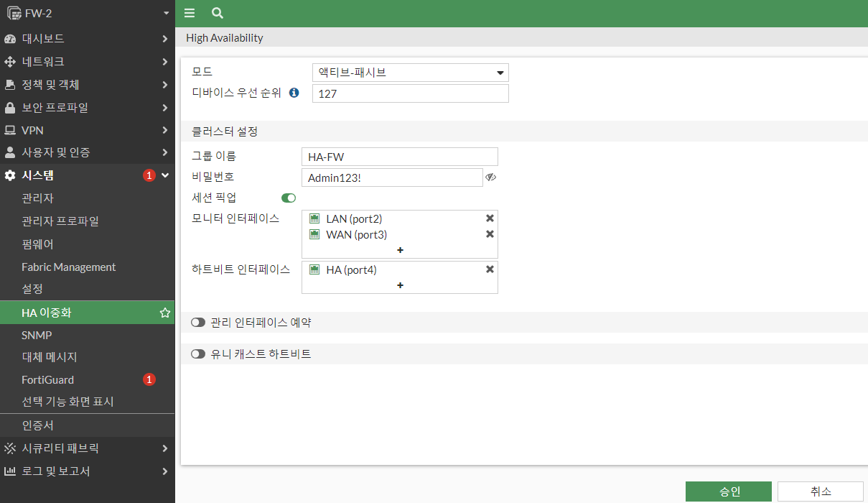This screenshot has width=868, height=503.
Task: Click the 취소 button
Action: [821, 492]
